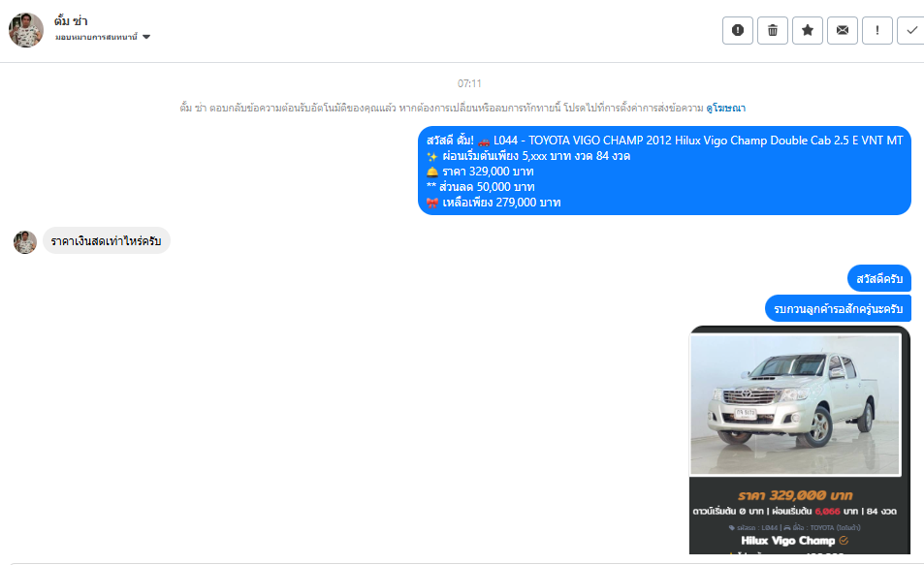Select customer message ราคาเงินสดเท่าไหร่ครับ
The height and width of the screenshot is (565, 924).
[106, 241]
